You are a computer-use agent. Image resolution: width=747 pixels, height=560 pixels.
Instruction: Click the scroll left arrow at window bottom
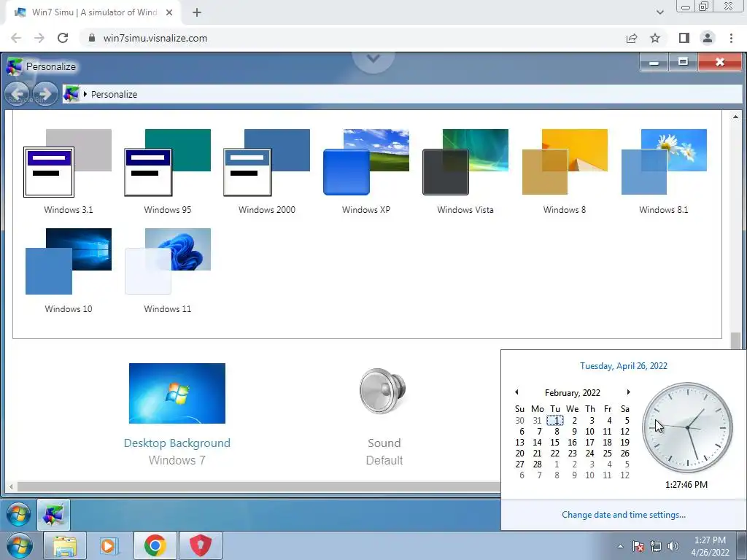tap(11, 486)
